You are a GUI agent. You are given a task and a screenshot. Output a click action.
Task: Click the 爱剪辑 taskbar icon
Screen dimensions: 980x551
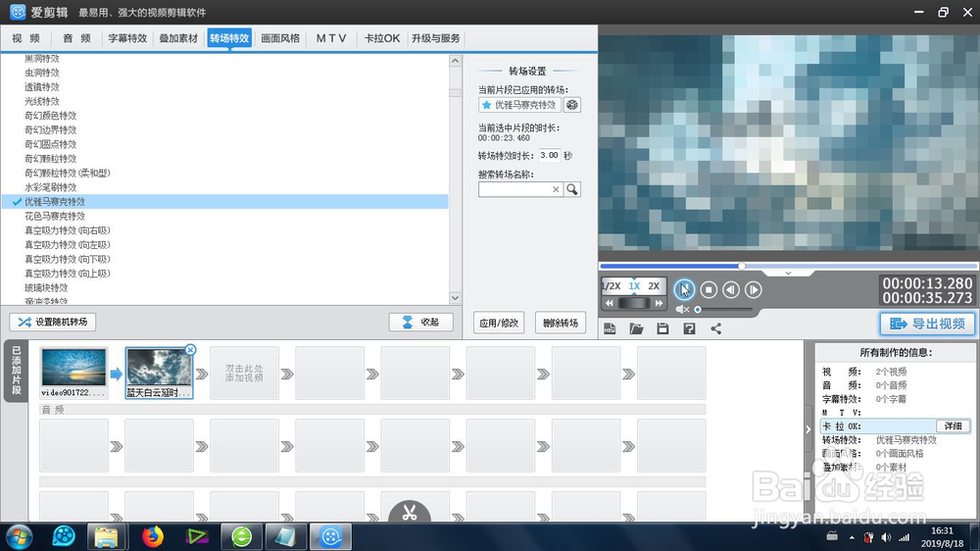pos(330,536)
